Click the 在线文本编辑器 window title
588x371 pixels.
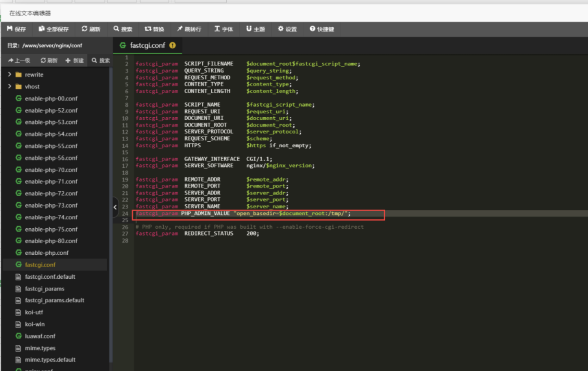(x=30, y=13)
